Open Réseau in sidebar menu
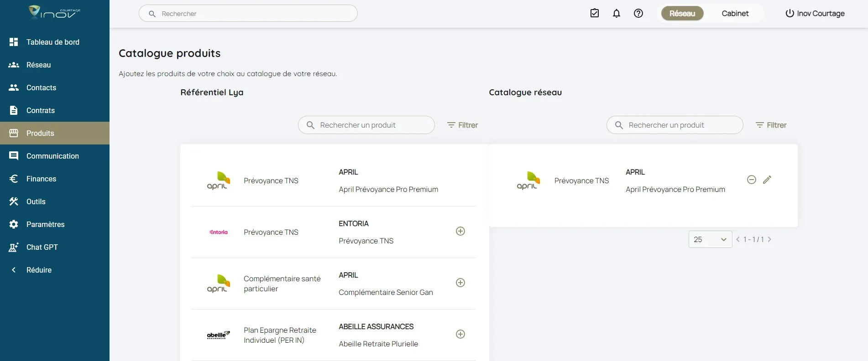 pyautogui.click(x=55, y=65)
